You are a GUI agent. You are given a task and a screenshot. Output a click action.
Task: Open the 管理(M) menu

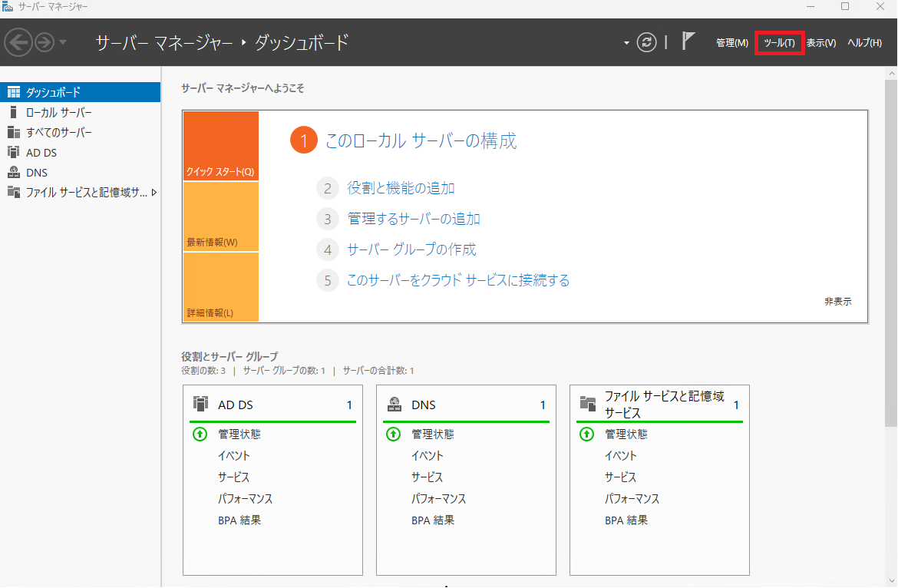coord(732,43)
